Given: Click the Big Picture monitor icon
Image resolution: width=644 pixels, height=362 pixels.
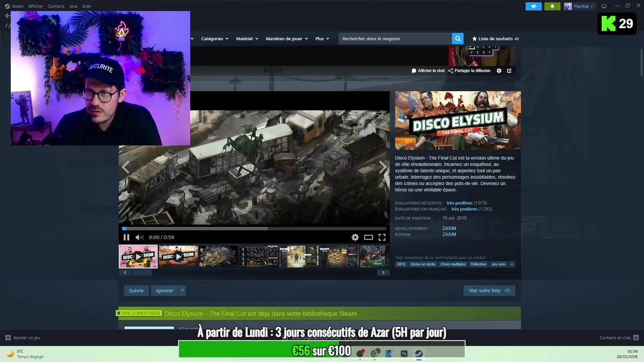Looking at the screenshot, I should pyautogui.click(x=604, y=6).
